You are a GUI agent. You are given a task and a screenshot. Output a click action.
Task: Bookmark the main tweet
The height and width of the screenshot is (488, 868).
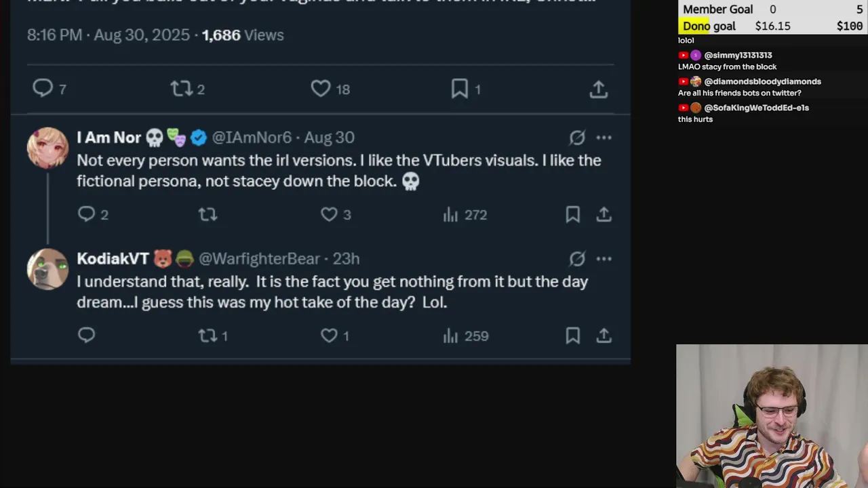[460, 88]
